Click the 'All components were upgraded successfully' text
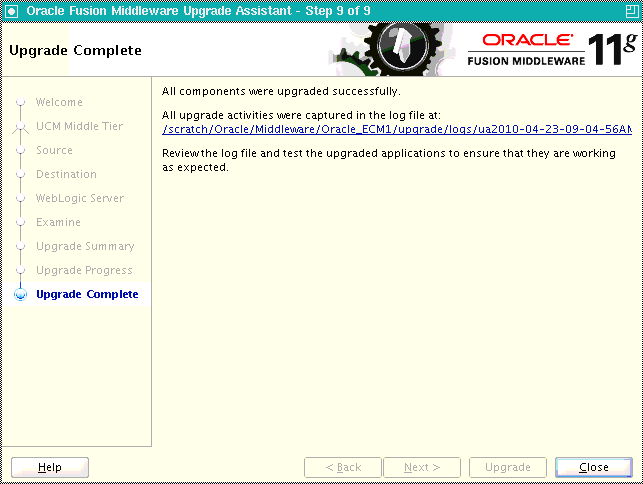The width and height of the screenshot is (643, 484). coord(281,91)
